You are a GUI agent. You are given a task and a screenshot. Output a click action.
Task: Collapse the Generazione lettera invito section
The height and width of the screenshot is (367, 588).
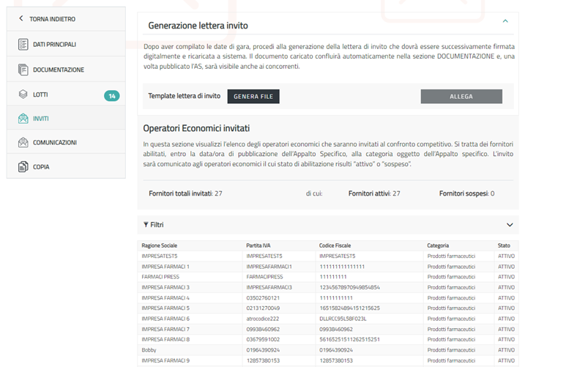[x=505, y=22]
